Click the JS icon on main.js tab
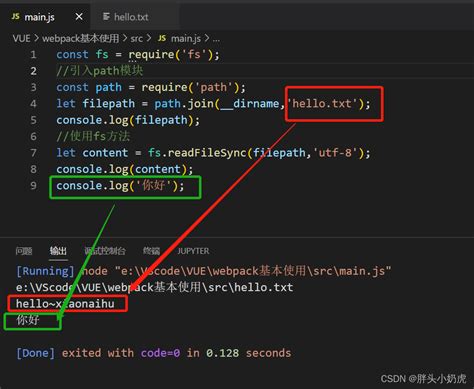 (x=16, y=16)
